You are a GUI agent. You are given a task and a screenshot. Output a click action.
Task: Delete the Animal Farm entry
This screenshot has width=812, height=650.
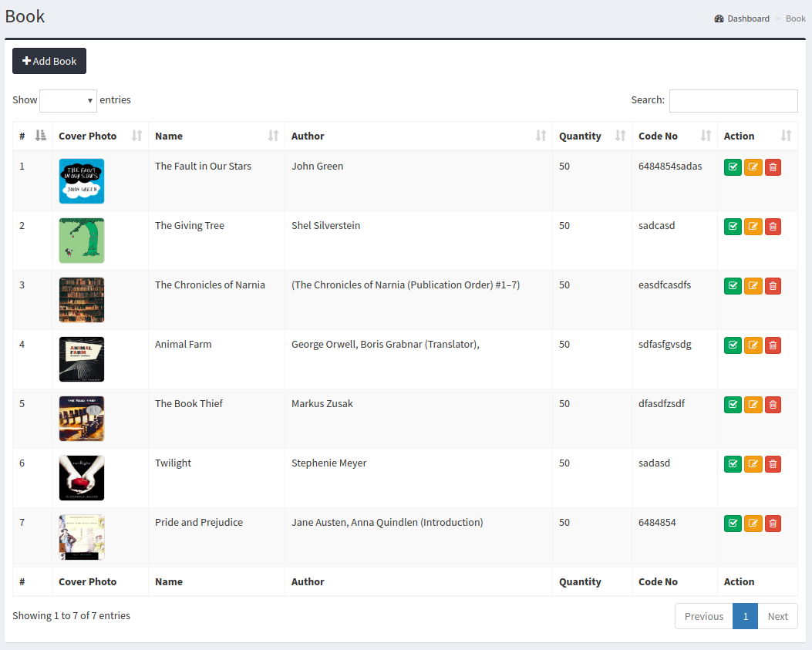(x=773, y=345)
